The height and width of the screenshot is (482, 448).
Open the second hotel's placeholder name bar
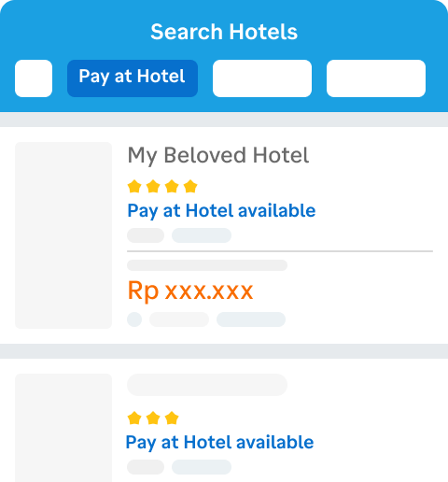tap(207, 385)
